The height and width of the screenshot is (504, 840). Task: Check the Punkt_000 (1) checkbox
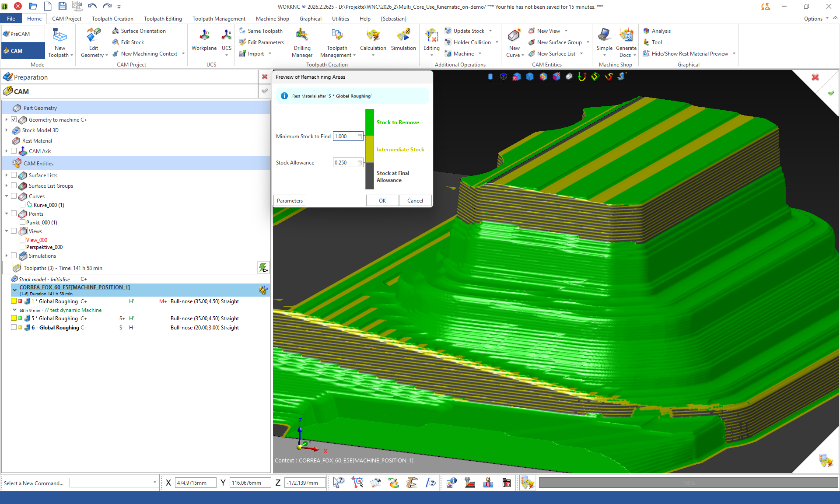(x=22, y=222)
